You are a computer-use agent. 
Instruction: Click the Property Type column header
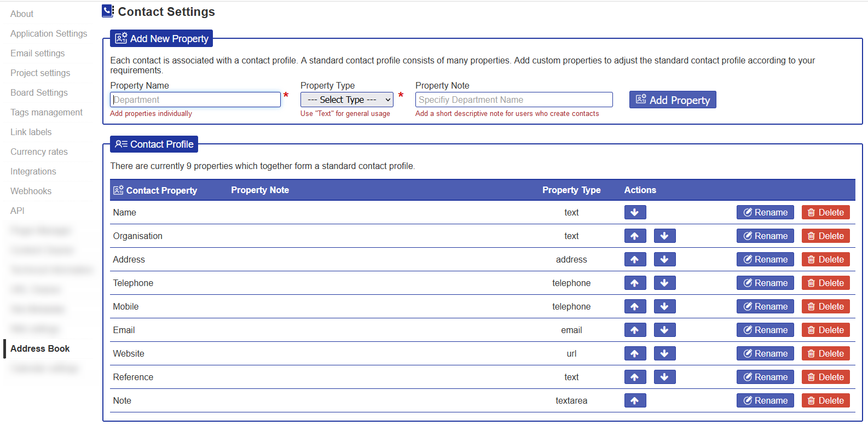pyautogui.click(x=571, y=190)
